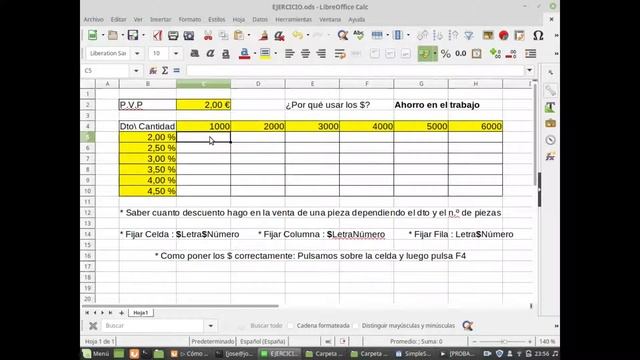
Task: Click the Cut scissors icon
Action: (208, 36)
